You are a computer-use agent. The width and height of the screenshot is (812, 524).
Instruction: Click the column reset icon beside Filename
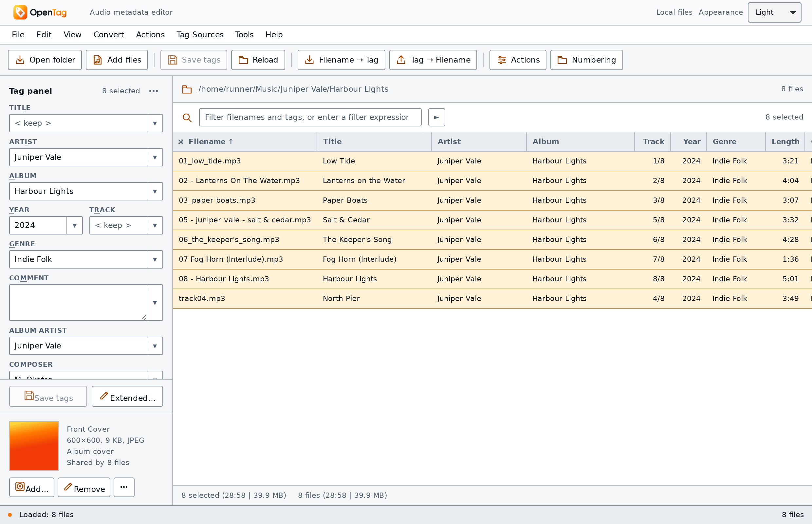tap(181, 142)
